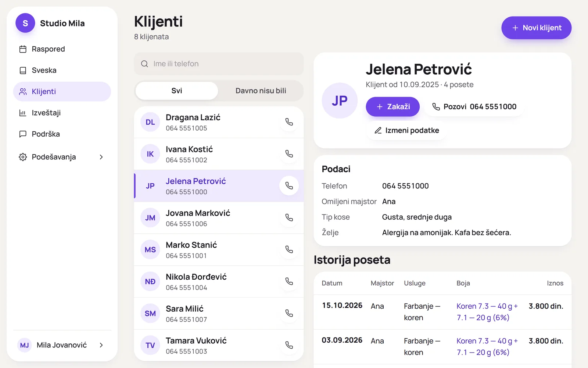Open Sveska notebook in sidebar
This screenshot has height=368, width=588.
[62, 70]
